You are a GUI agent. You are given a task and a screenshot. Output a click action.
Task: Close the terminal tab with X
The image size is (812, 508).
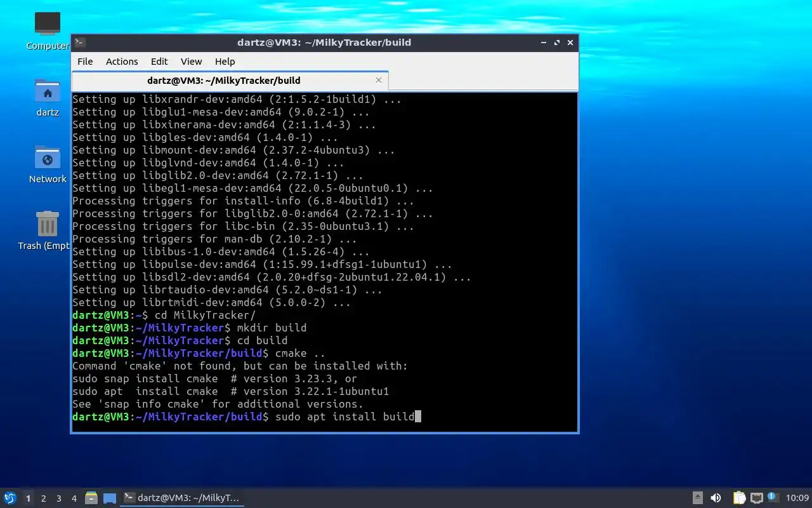379,81
